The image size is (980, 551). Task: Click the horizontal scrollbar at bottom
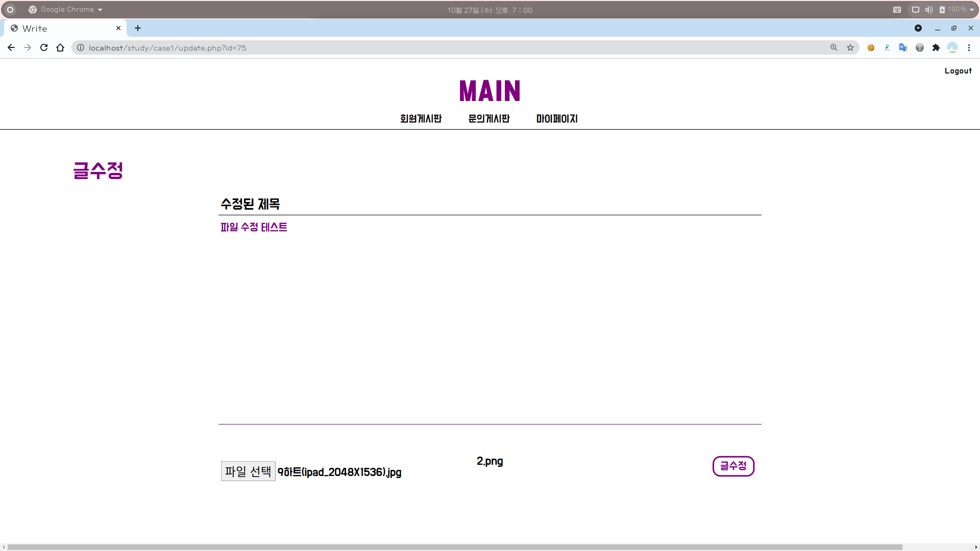454,547
